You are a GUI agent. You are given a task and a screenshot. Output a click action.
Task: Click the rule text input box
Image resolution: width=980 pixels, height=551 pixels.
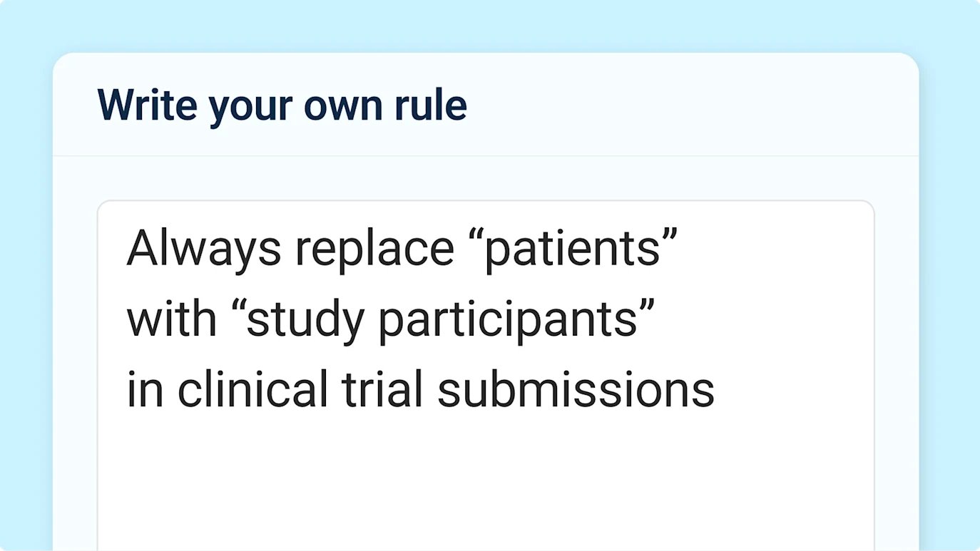coord(486,376)
